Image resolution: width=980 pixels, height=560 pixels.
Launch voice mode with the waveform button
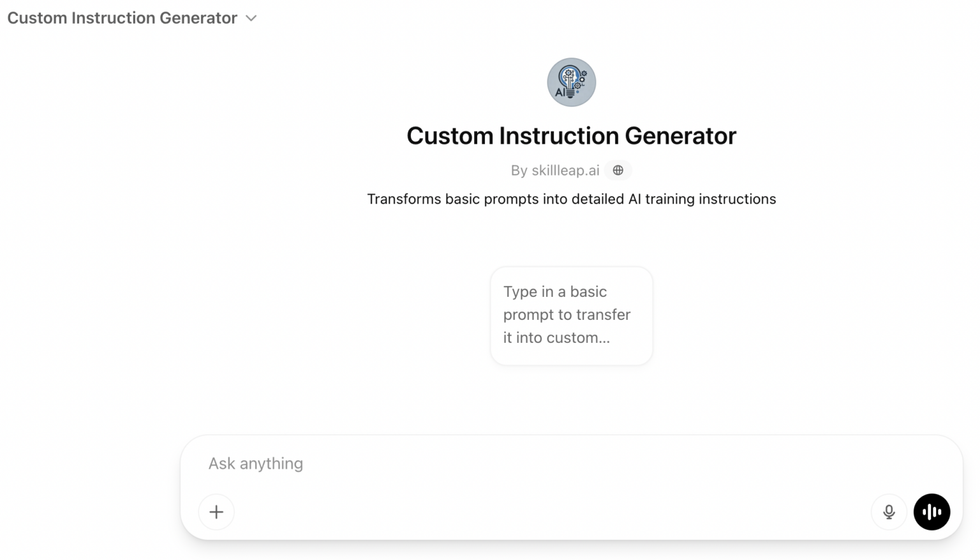[x=932, y=511]
